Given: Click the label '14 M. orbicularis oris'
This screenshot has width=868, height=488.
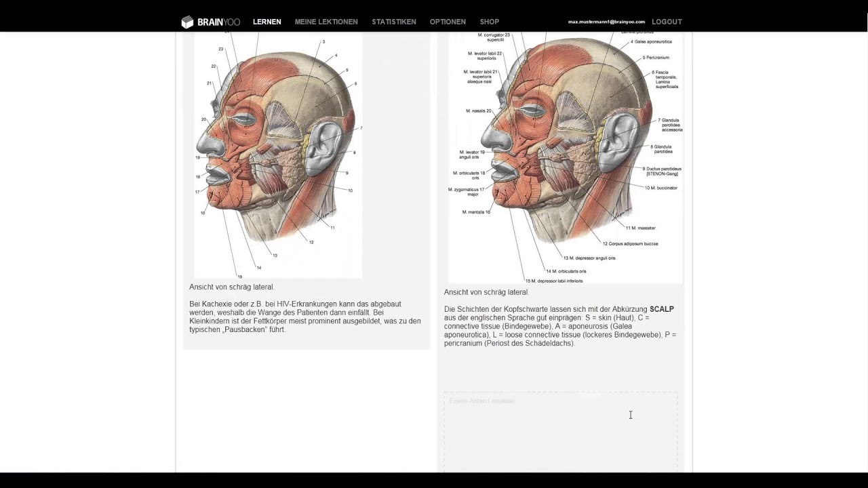Looking at the screenshot, I should [x=566, y=271].
